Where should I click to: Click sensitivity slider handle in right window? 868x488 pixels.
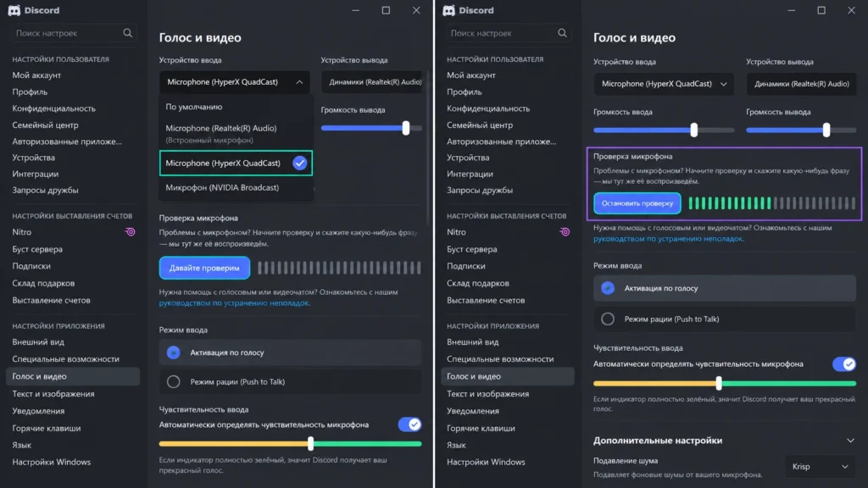tap(719, 383)
